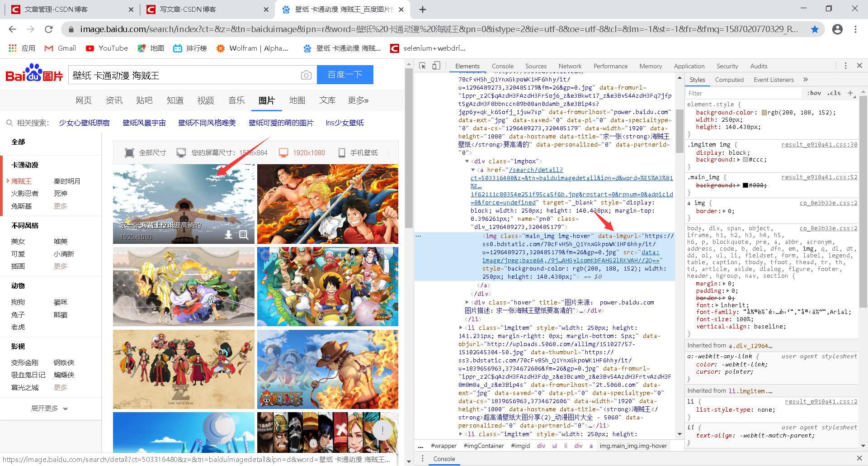Open color picker for #000 swatch

745,185
